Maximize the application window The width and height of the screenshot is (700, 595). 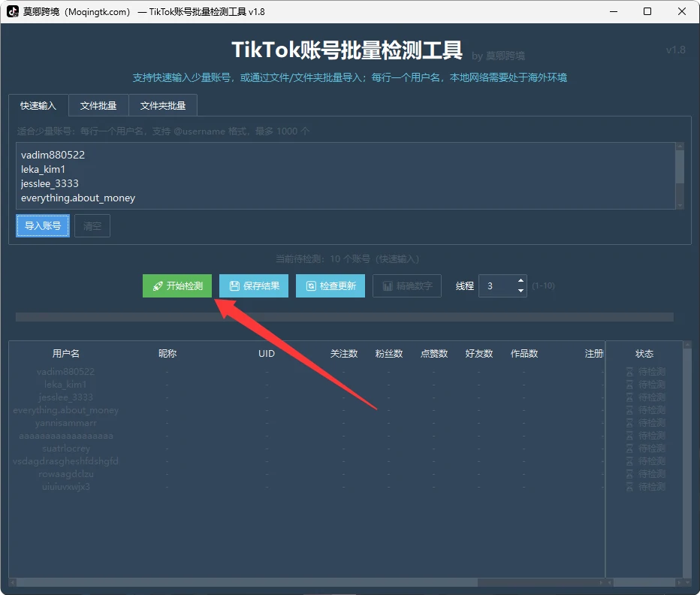647,11
